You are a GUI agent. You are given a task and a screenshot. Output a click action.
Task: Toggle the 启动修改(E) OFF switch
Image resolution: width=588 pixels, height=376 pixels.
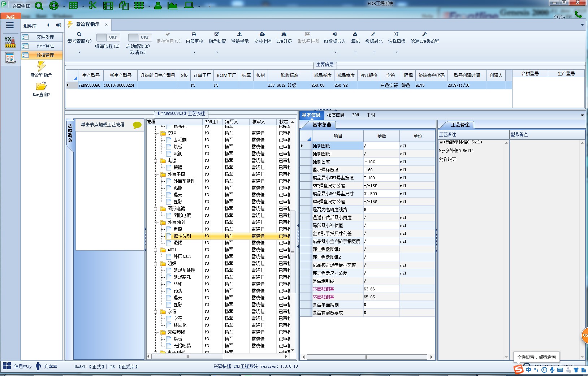coord(140,37)
